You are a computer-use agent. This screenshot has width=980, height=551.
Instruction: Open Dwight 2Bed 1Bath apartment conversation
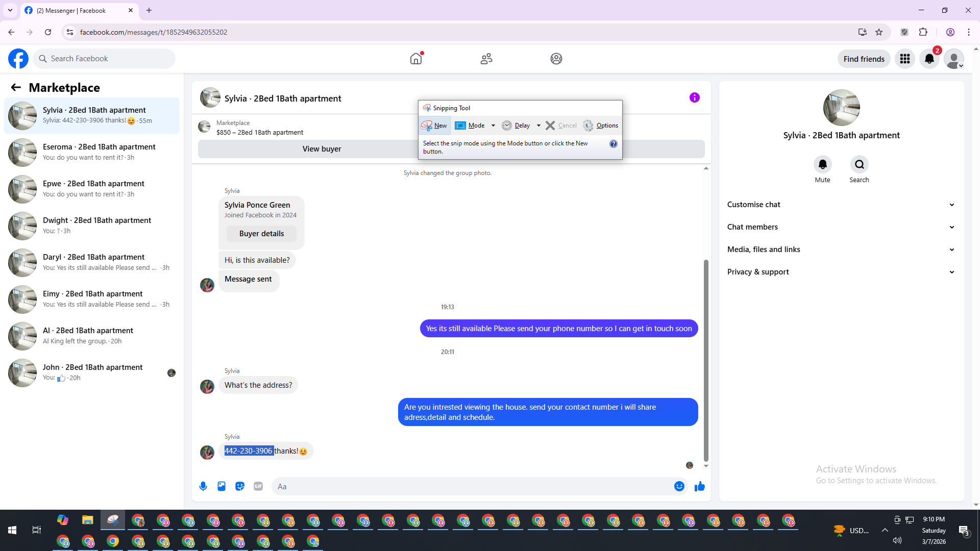point(92,226)
